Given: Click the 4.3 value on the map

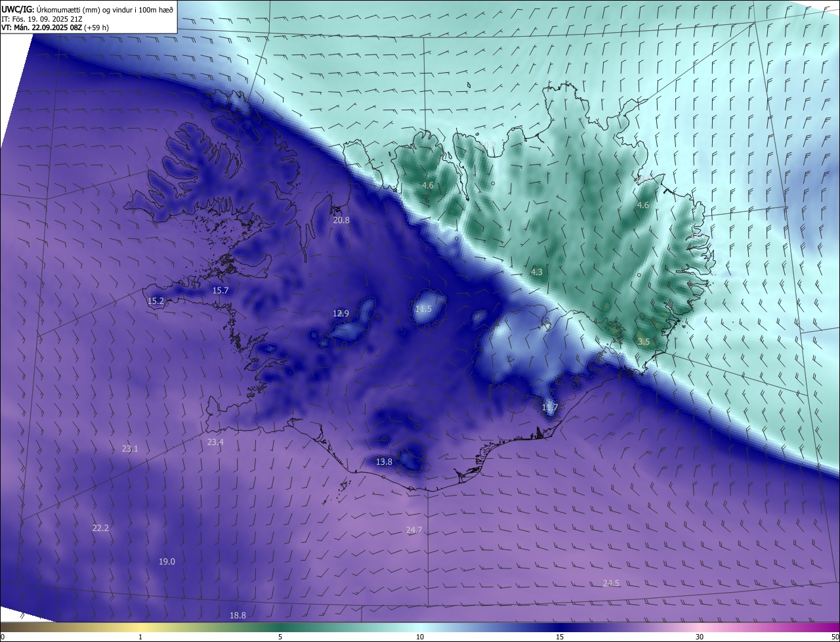Looking at the screenshot, I should (537, 272).
